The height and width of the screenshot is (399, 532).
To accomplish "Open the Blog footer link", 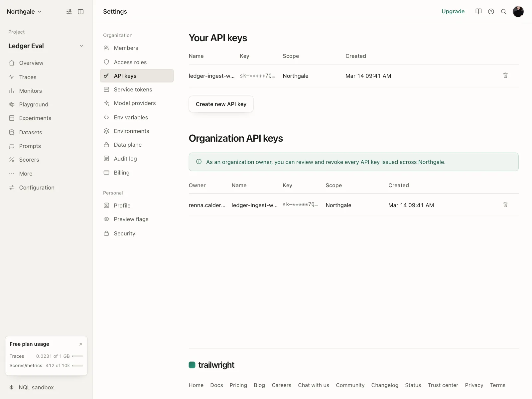I will [x=259, y=385].
